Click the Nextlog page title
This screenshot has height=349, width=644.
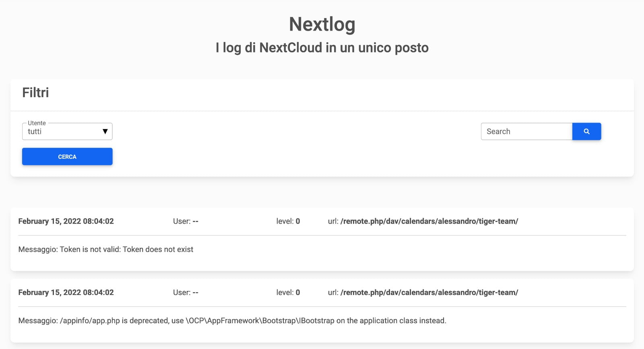322,24
